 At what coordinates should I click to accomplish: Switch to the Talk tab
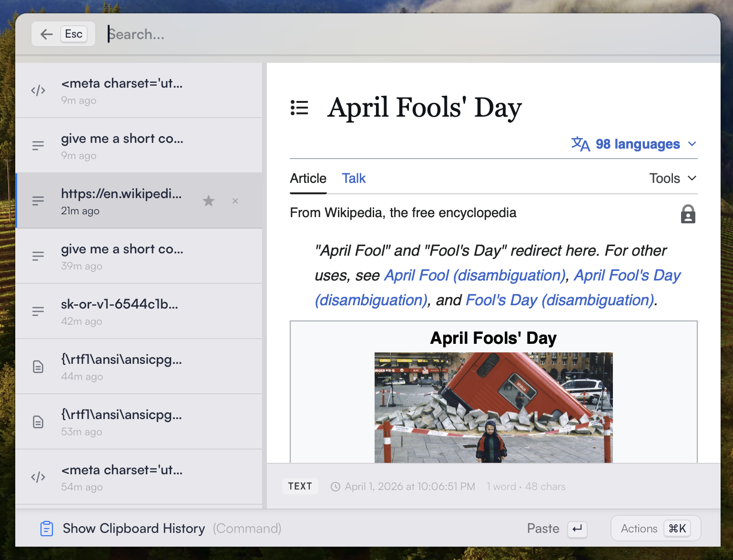pyautogui.click(x=354, y=178)
